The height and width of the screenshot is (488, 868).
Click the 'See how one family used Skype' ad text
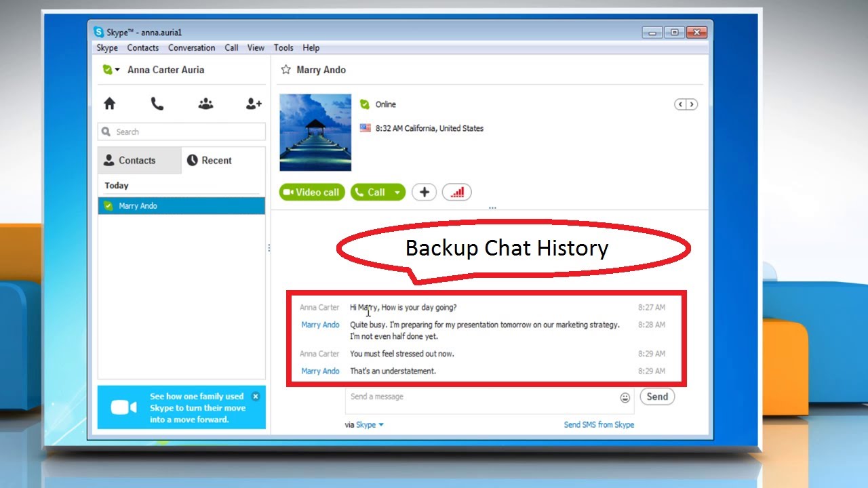pyautogui.click(x=197, y=408)
